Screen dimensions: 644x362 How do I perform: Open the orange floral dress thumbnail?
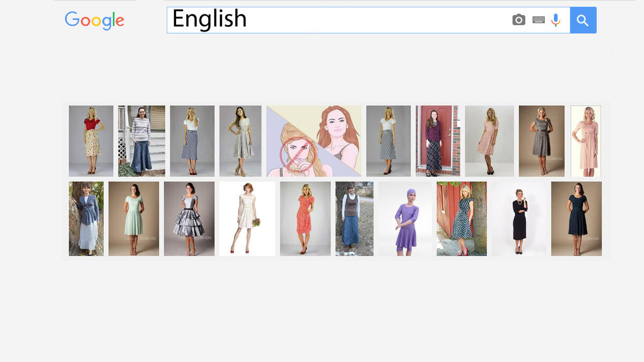coord(305,218)
